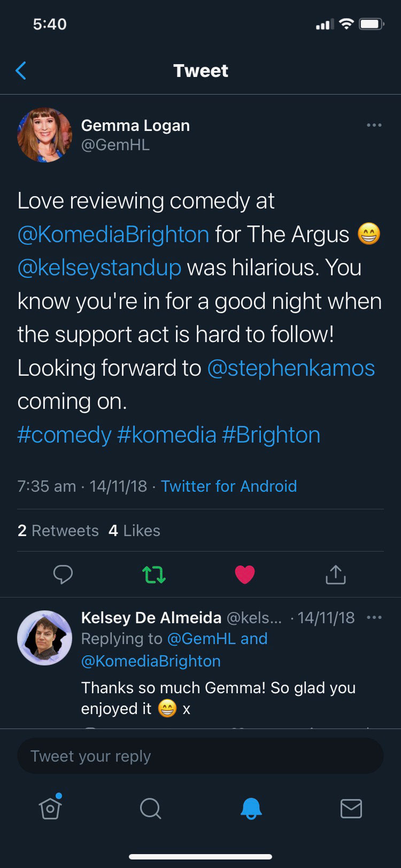Open the Messages envelope tab

(x=351, y=808)
